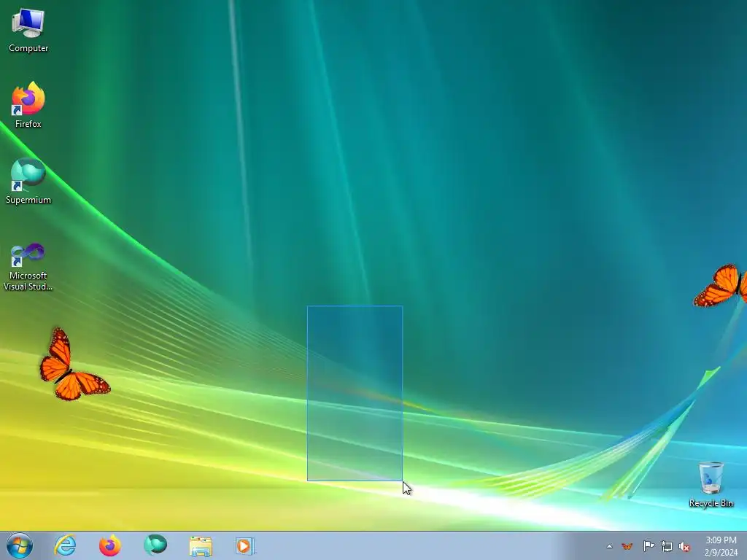747x560 pixels.
Task: Launch Supermium from the taskbar
Action: [155, 545]
